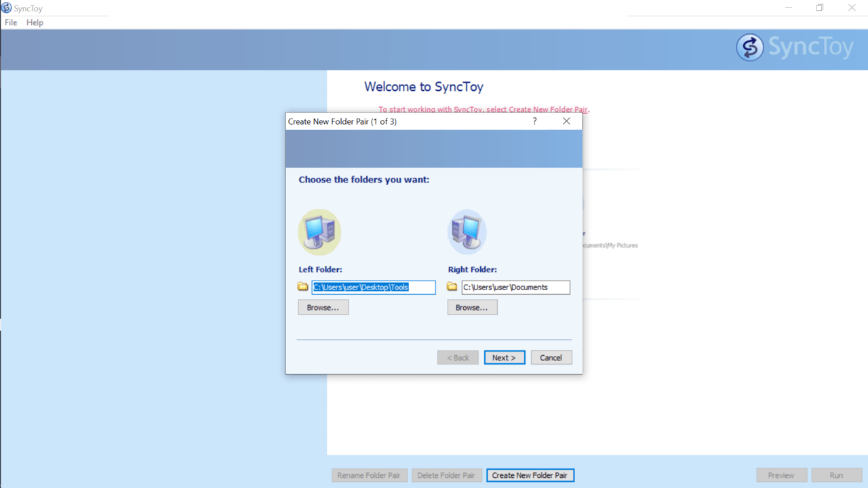Viewport: 868px width, 488px height.
Task: Open the File menu
Action: pyautogui.click(x=11, y=22)
